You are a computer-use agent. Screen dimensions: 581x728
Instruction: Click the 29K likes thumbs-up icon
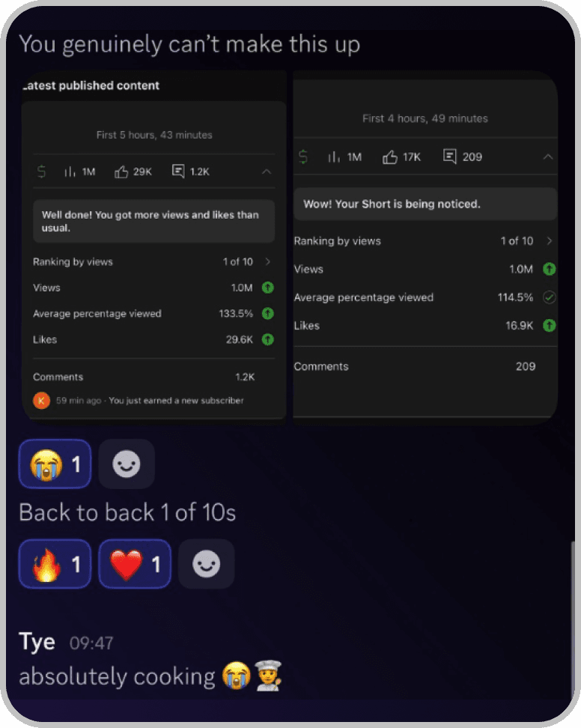pos(122,172)
